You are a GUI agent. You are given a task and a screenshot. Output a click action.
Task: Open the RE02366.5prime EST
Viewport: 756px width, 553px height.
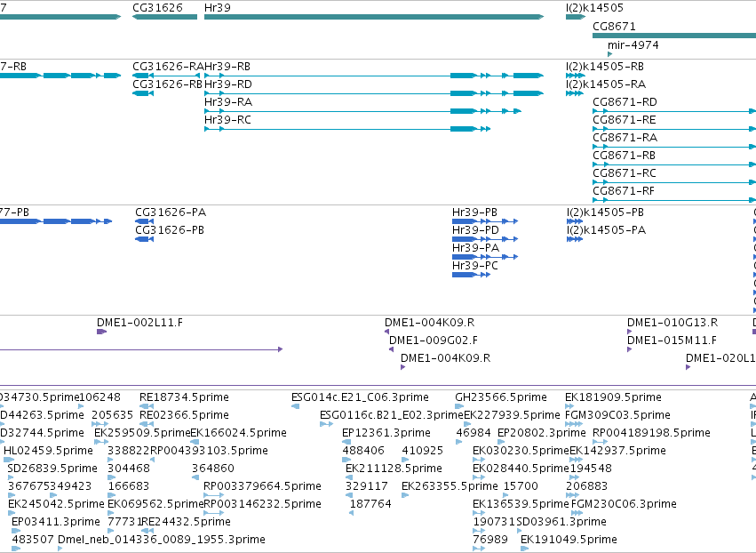click(184, 415)
